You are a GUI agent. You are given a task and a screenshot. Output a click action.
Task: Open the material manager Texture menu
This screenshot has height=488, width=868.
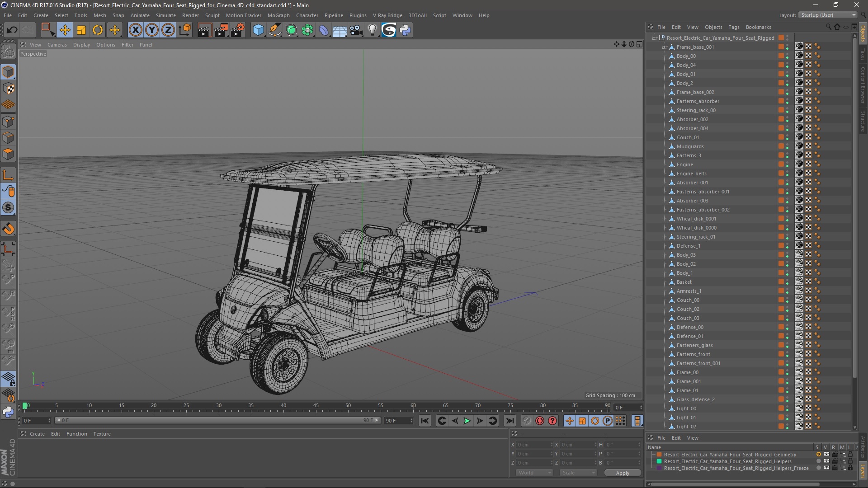point(102,434)
